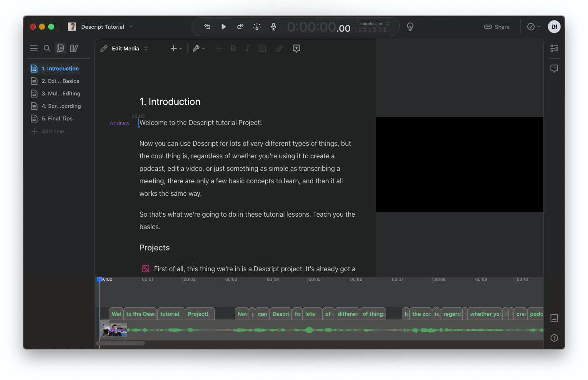Select the 'can' word clip in the timeline
Image resolution: width=588 pixels, height=380 pixels.
click(x=262, y=314)
